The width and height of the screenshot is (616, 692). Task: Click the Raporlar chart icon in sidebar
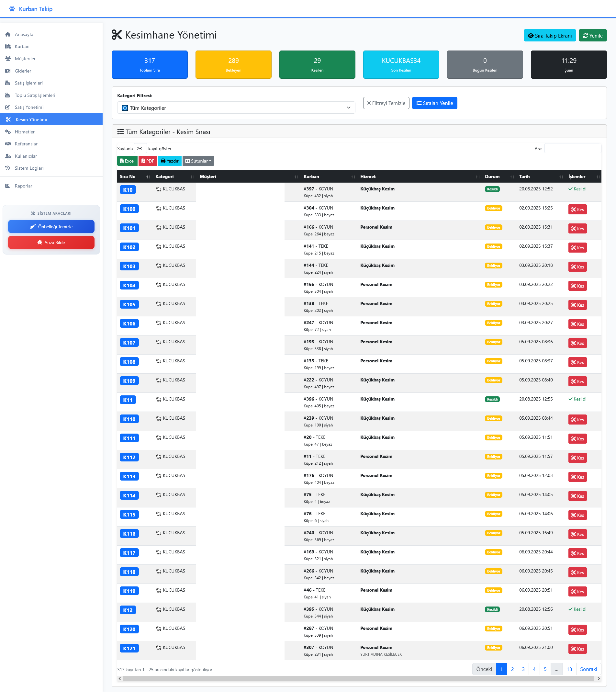8,186
